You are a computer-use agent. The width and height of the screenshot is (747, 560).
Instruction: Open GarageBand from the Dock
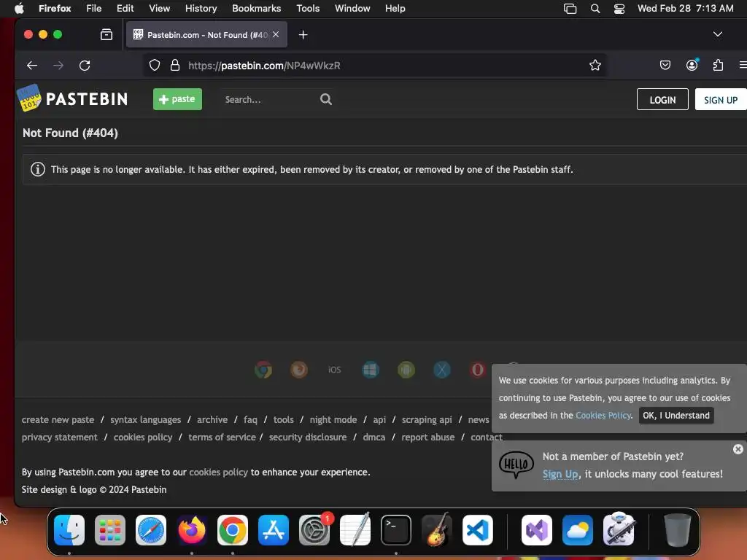(x=437, y=529)
